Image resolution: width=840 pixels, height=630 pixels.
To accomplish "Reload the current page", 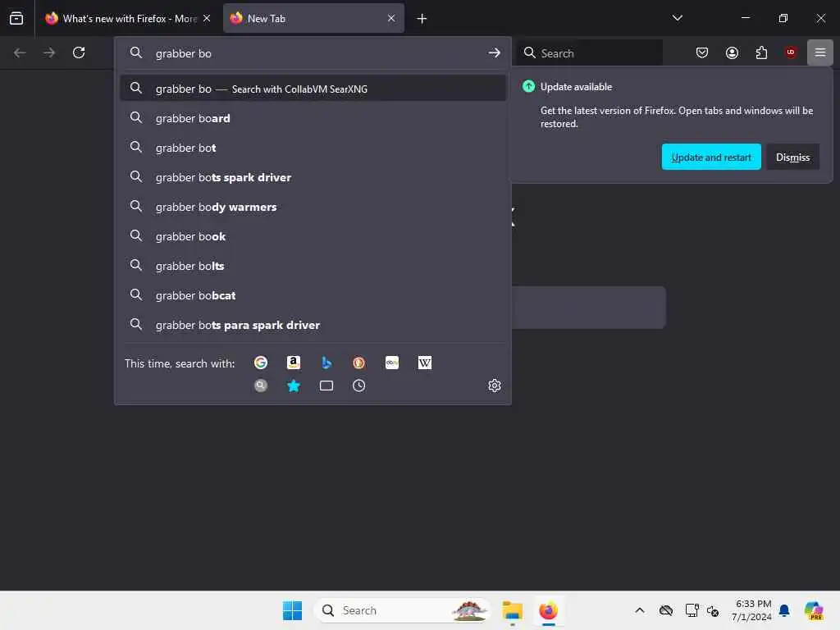I will [79, 52].
